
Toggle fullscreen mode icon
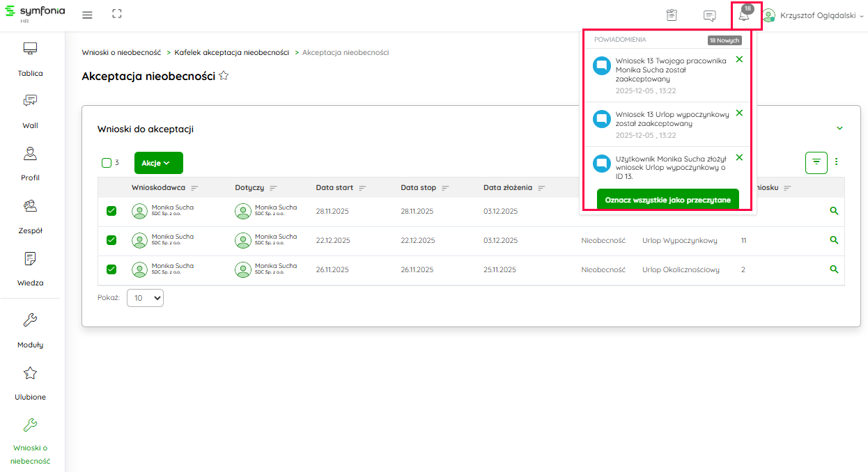pos(117,15)
